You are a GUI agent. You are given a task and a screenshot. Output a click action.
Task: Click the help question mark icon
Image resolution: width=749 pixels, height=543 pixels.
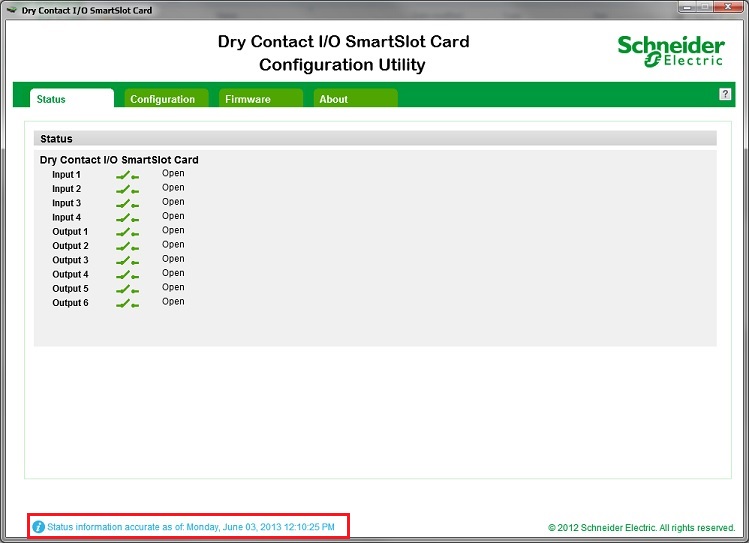click(x=725, y=94)
